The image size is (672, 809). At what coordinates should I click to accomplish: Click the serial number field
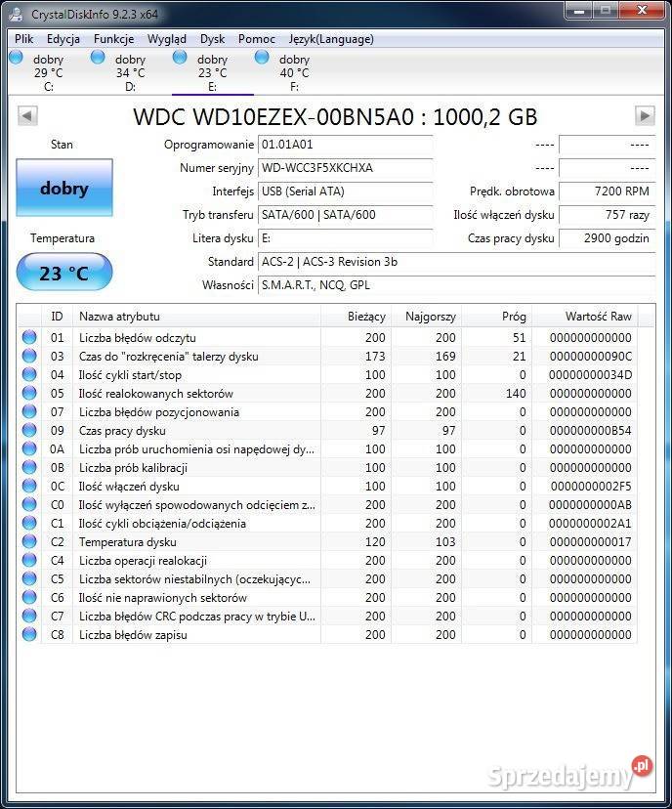tap(345, 168)
